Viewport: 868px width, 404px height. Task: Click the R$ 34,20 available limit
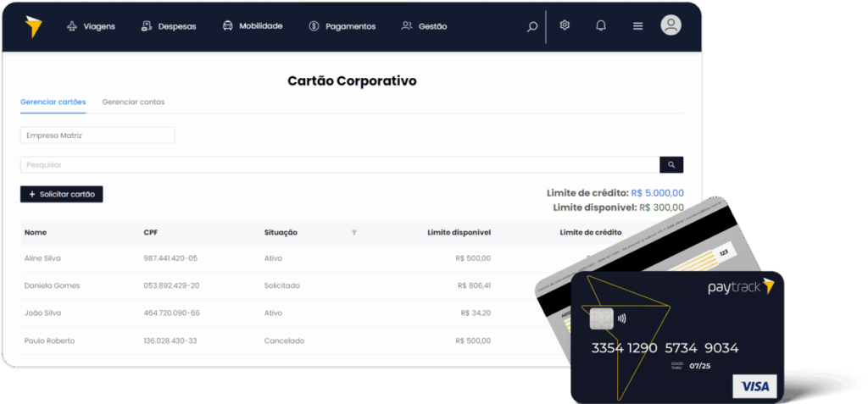476,313
